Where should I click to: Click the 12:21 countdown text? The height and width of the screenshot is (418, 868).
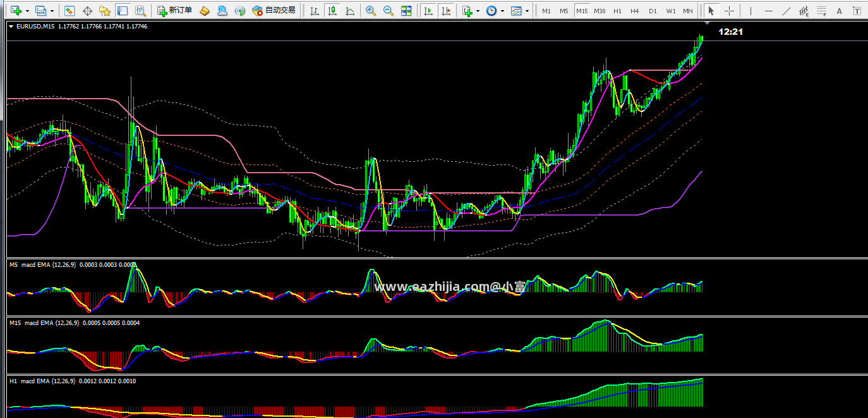[x=730, y=32]
